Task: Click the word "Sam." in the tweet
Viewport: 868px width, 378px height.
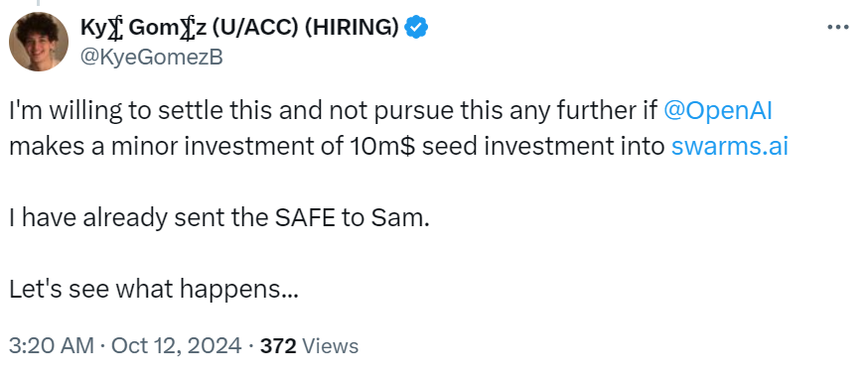Action: (x=400, y=219)
